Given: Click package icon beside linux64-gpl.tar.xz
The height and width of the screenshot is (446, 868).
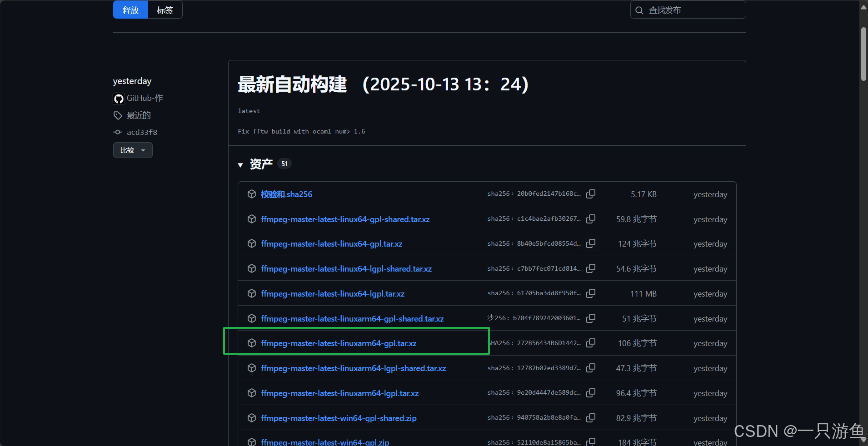Looking at the screenshot, I should (252, 243).
